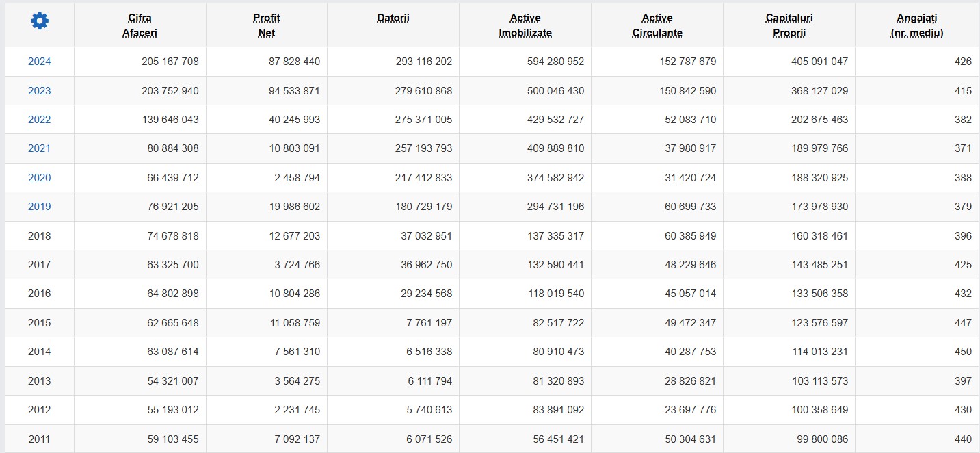The width and height of the screenshot is (980, 453).
Task: Click the Active Circulante column header
Action: coord(657,25)
